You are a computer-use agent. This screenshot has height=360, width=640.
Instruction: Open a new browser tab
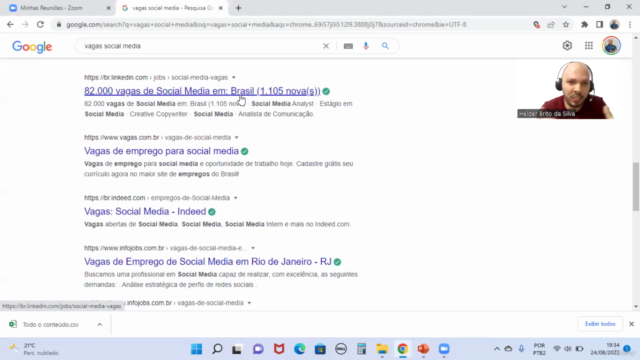tap(238, 8)
